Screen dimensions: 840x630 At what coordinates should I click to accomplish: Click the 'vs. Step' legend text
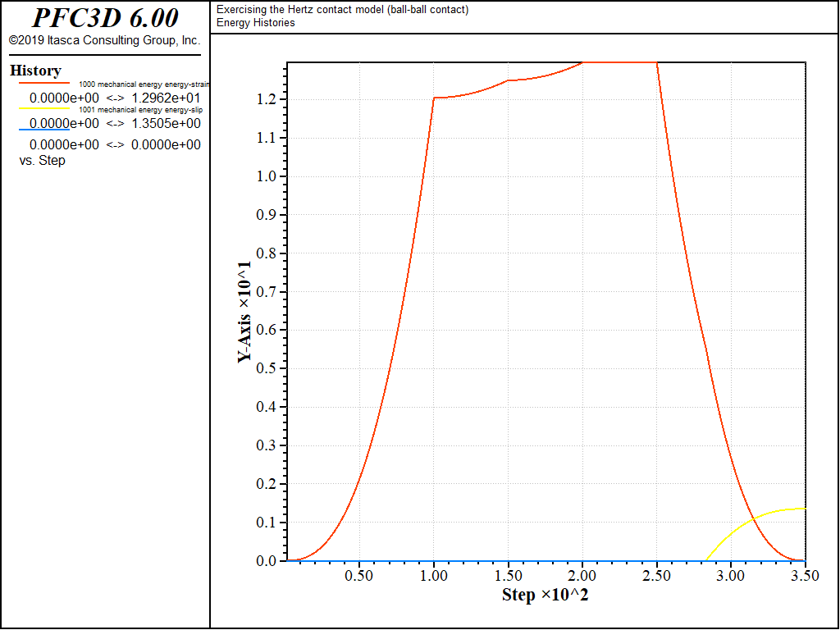[x=43, y=160]
